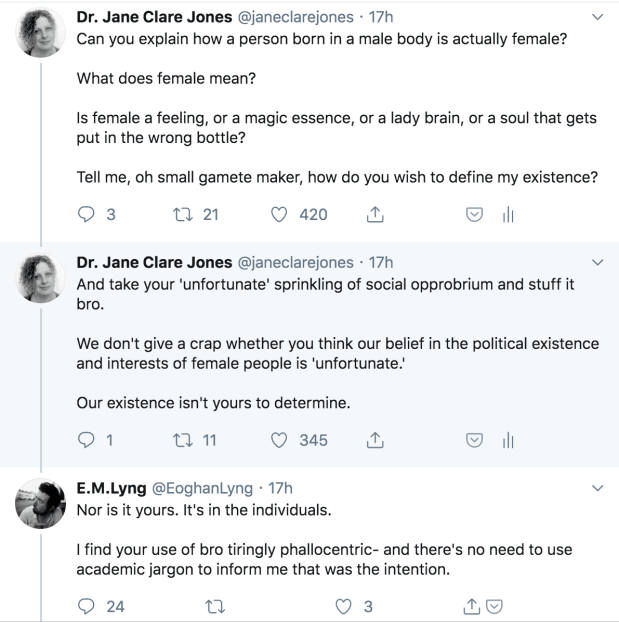Click the pocket save icon on second tweet

click(x=475, y=441)
